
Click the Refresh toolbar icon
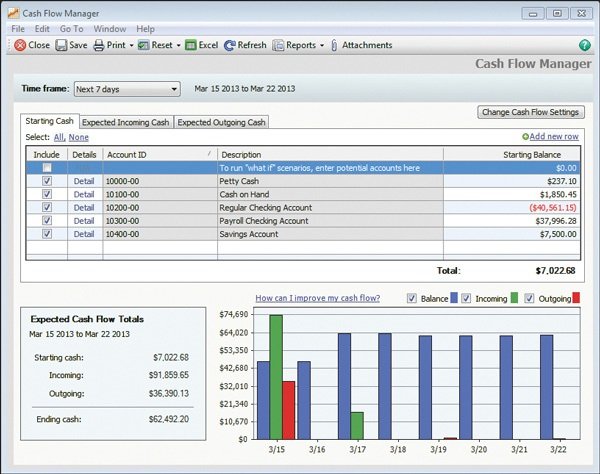pos(230,45)
